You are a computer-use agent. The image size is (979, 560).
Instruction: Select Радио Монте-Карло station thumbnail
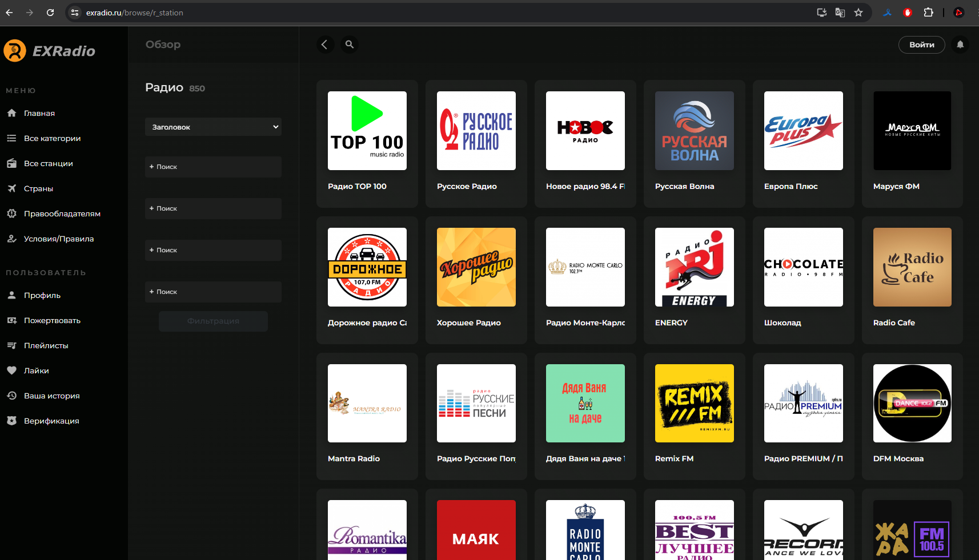tap(585, 267)
